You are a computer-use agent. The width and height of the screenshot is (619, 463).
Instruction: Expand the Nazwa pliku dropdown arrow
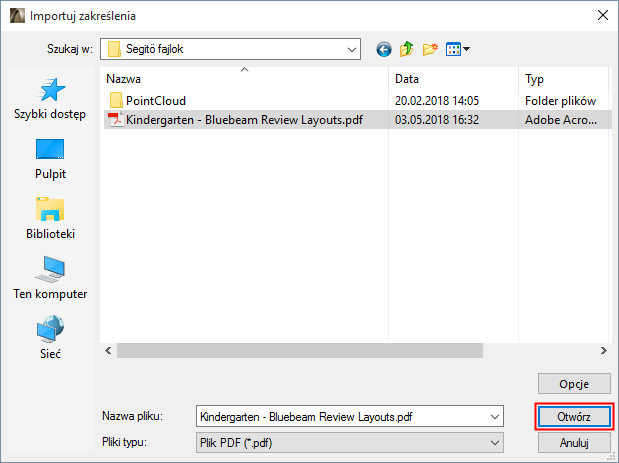[494, 417]
